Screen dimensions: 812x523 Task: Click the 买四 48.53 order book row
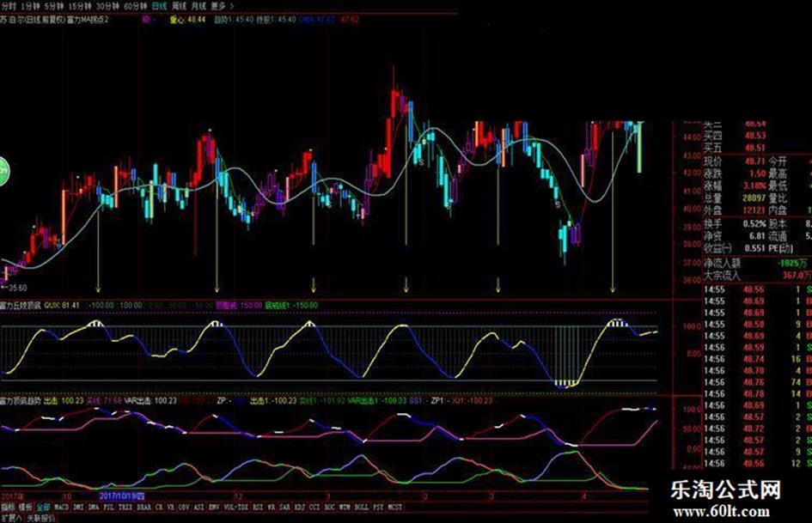tap(735, 136)
